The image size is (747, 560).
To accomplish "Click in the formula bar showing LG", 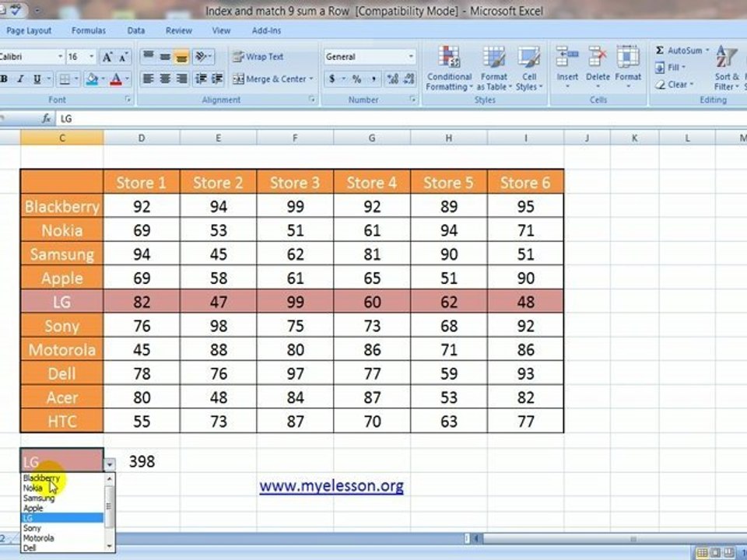I will (x=400, y=118).
